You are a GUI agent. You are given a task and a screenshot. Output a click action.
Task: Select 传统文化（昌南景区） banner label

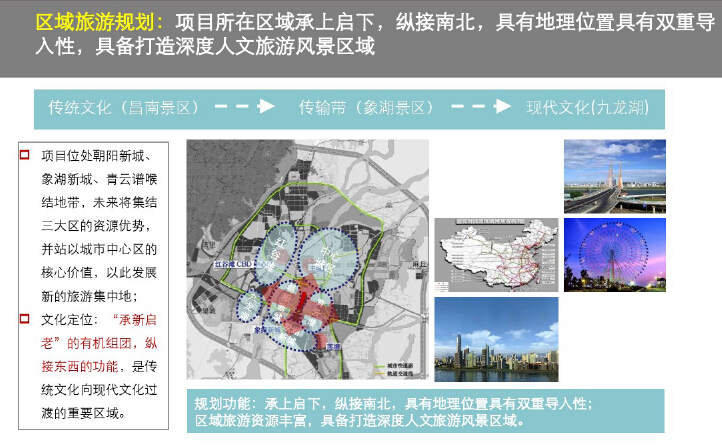pyautogui.click(x=127, y=108)
